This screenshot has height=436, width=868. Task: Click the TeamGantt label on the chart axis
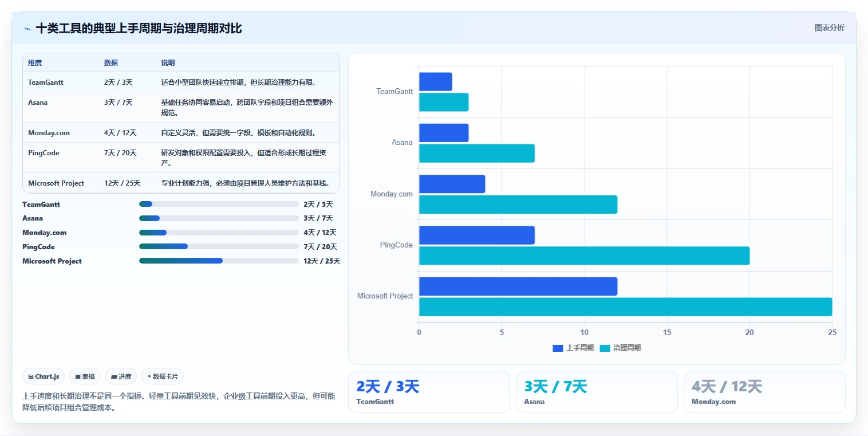(x=394, y=92)
